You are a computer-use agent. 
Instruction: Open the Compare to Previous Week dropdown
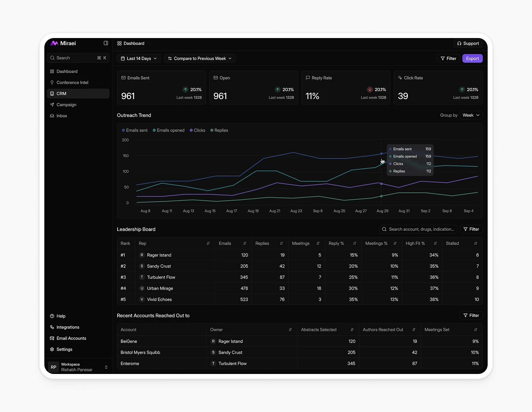[x=199, y=58]
